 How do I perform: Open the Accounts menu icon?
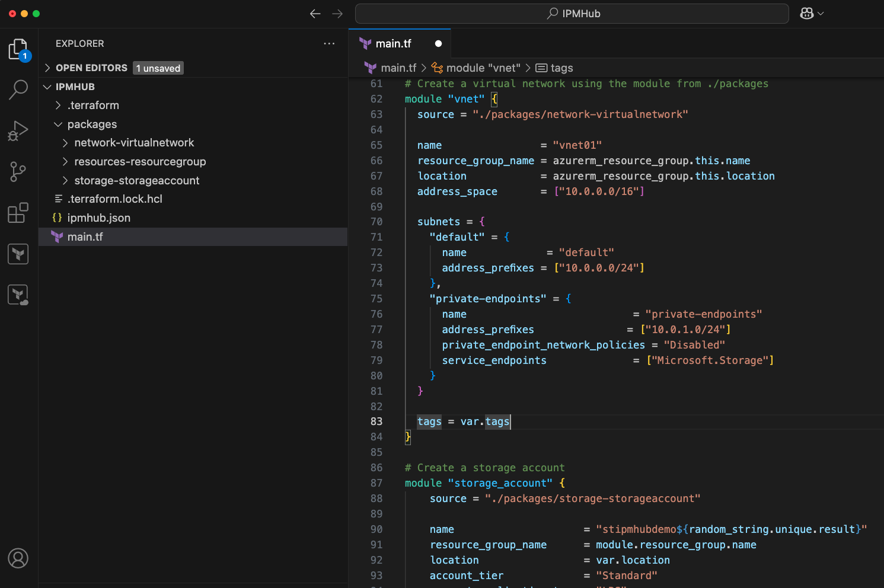pos(18,558)
